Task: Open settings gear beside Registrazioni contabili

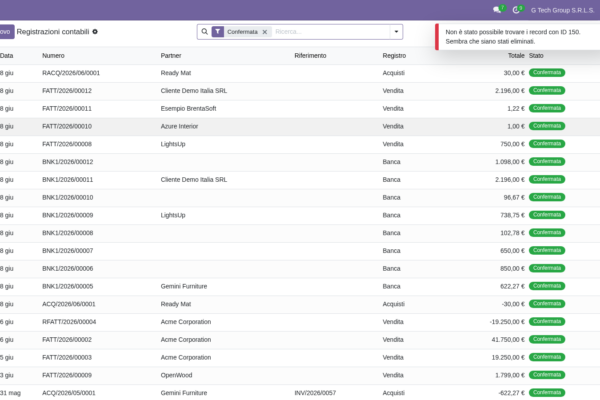Action: (x=95, y=32)
